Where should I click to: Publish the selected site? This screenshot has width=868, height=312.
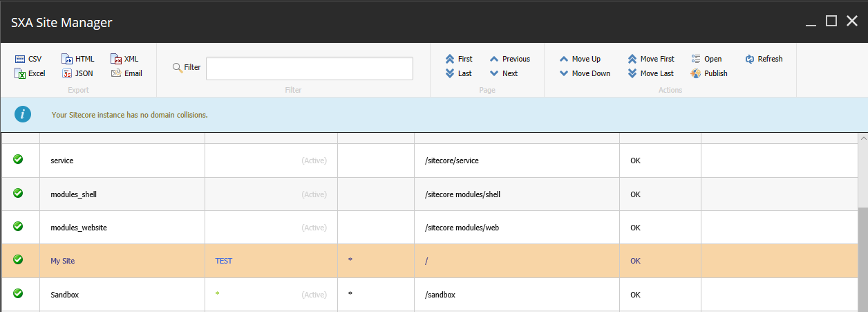(x=709, y=73)
